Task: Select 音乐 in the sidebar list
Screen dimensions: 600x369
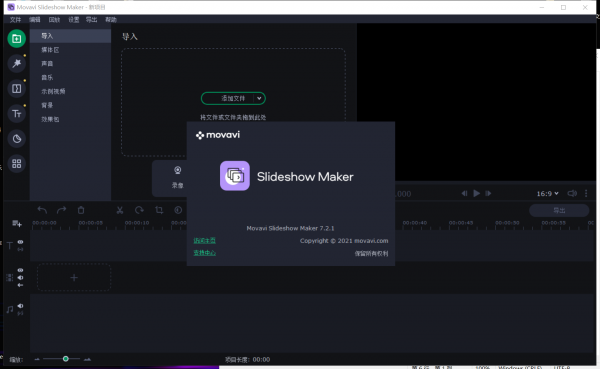Action: coord(70,78)
